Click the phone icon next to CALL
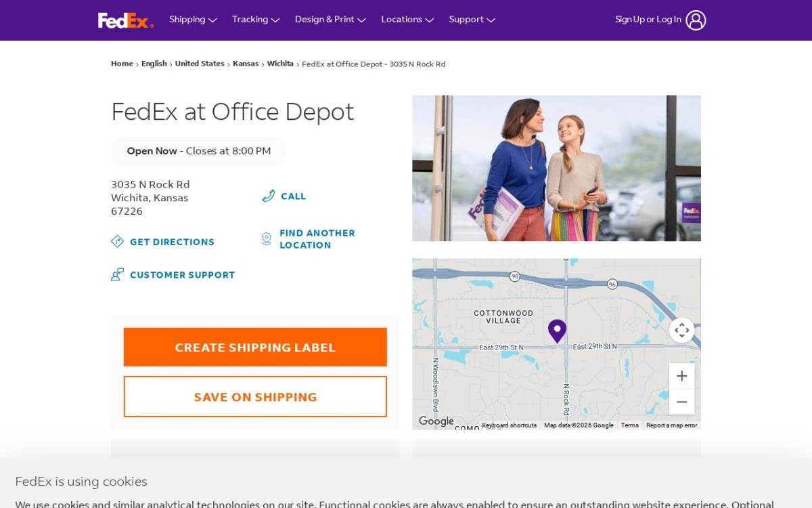The image size is (812, 508). 268,196
